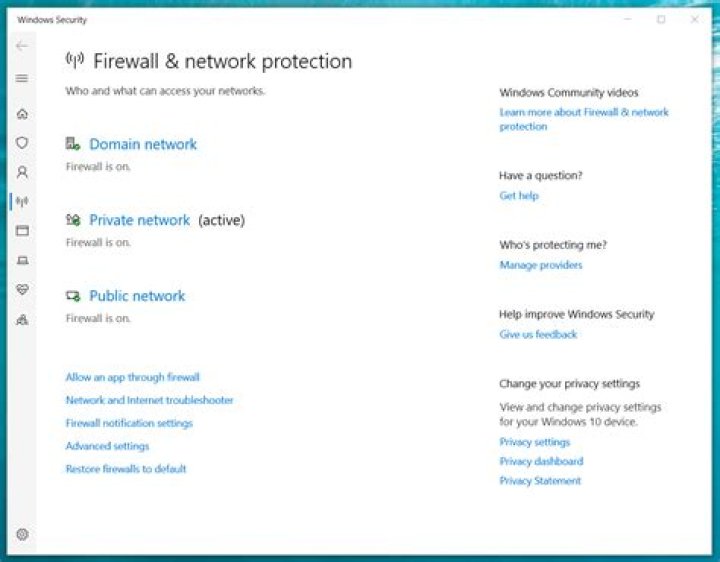The height and width of the screenshot is (562, 720).
Task: Go to Home via sidebar icon
Action: [22, 114]
